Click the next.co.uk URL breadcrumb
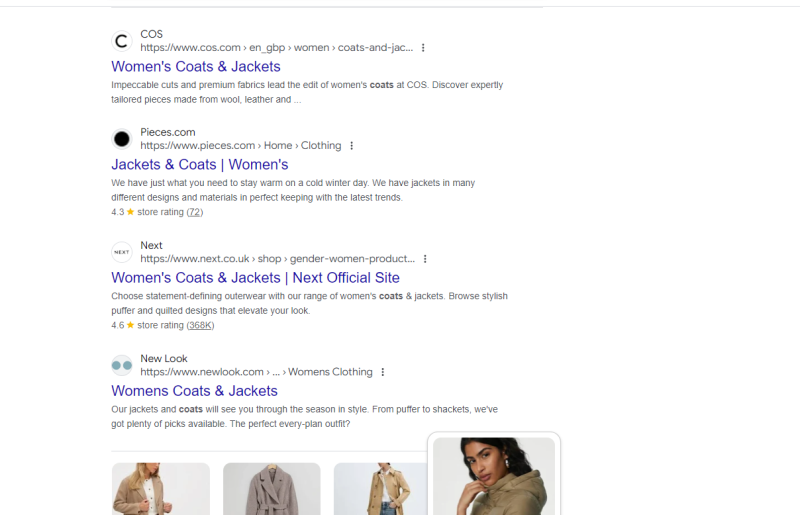The image size is (800, 515). tap(278, 259)
